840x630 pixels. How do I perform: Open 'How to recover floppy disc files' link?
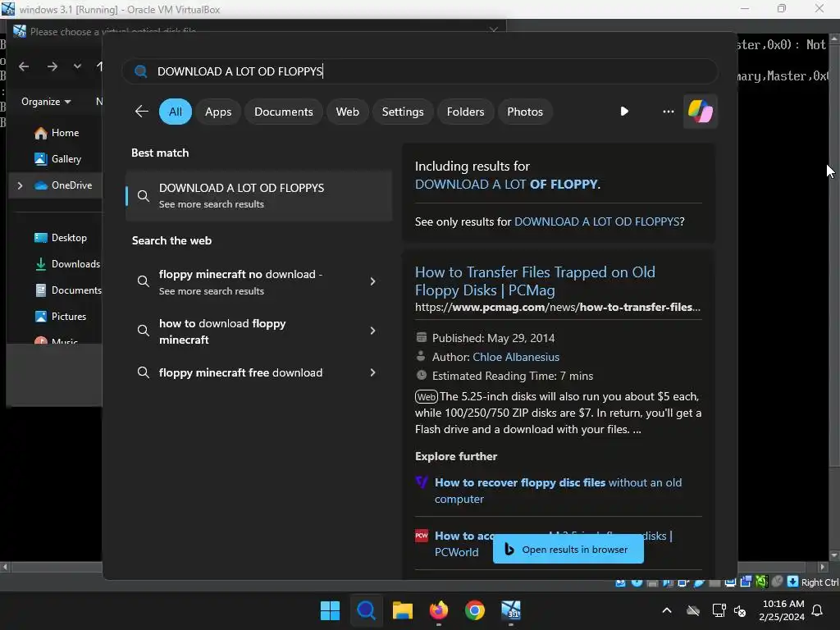point(558,491)
